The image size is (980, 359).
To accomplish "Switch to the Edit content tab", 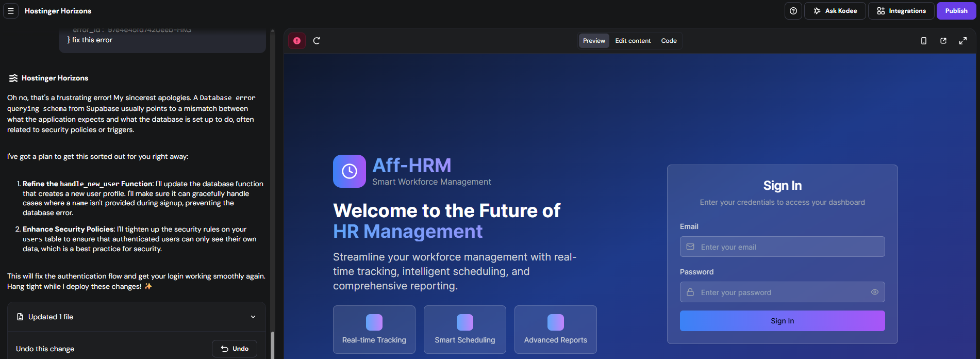I will pos(633,41).
